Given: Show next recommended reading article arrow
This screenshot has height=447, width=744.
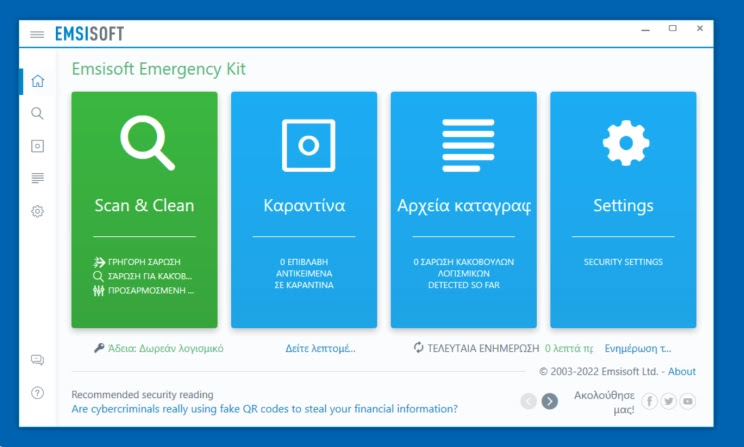Looking at the screenshot, I should tap(549, 401).
